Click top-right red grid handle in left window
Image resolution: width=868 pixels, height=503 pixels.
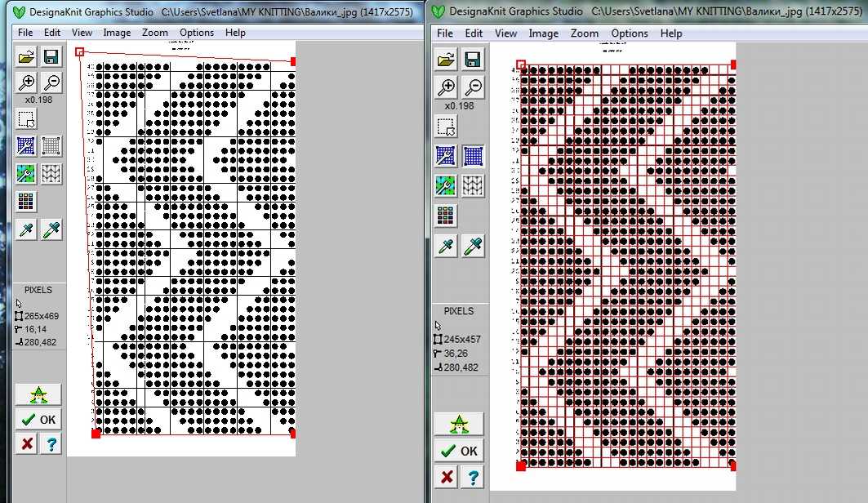tap(293, 61)
